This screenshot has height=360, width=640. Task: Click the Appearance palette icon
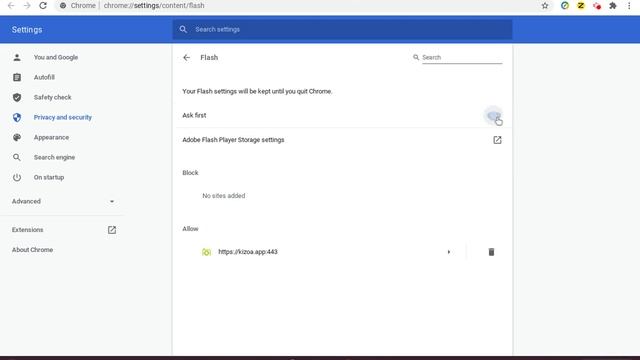point(17,137)
